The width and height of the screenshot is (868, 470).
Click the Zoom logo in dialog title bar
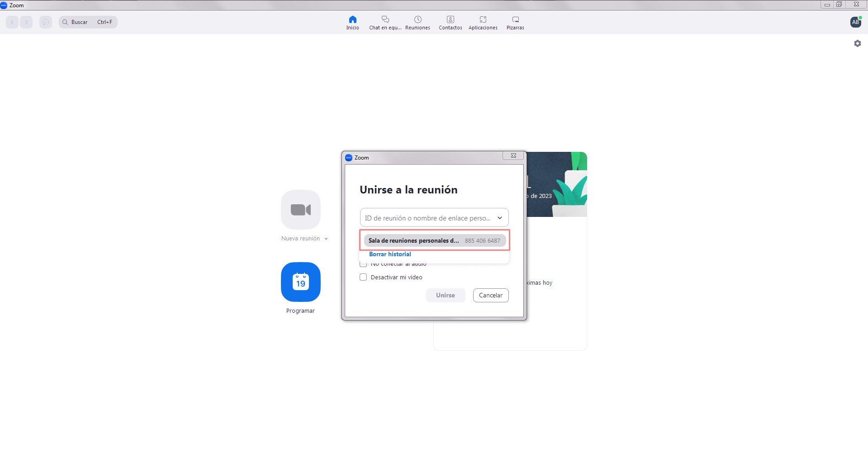click(x=348, y=158)
